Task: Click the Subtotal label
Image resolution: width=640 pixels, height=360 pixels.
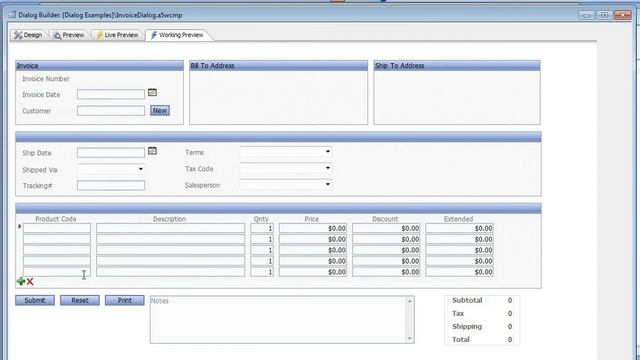Action: point(467,300)
